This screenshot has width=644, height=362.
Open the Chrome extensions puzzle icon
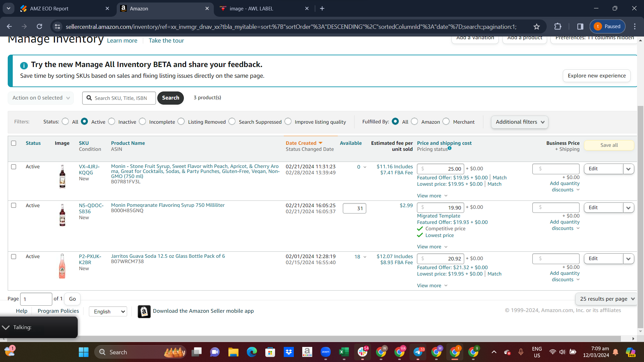pos(558,26)
